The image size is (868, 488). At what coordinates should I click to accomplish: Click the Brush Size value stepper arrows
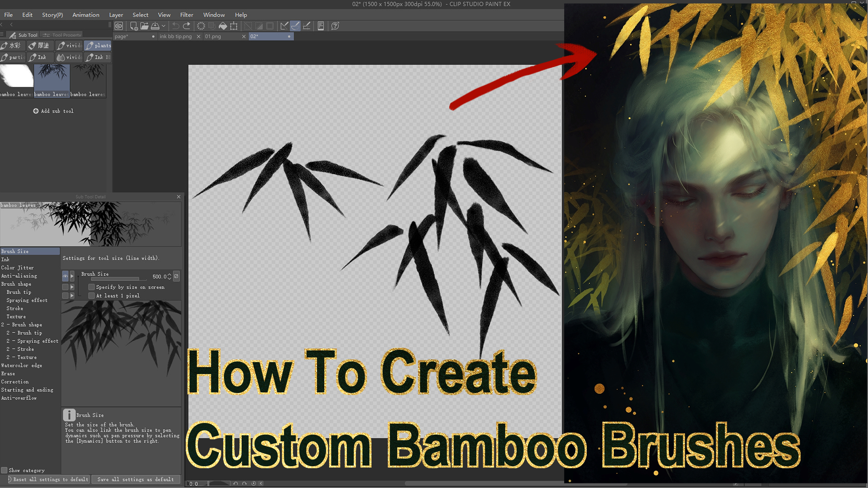pos(169,276)
